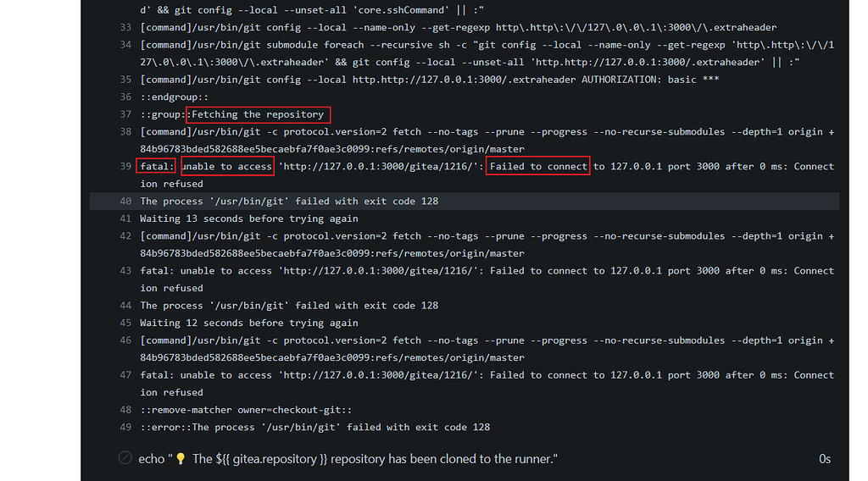
Task: Click the skipped status icon beside echo step
Action: pos(125,458)
